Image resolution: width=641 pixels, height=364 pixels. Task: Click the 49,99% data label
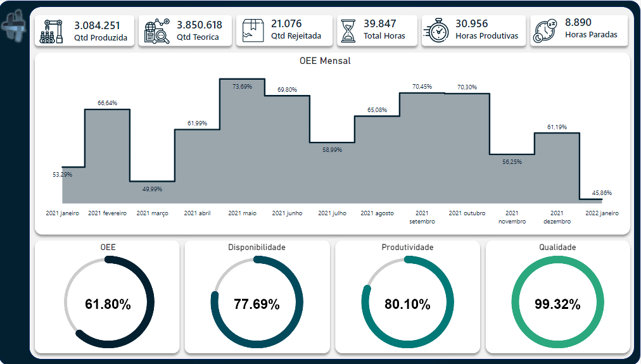click(152, 189)
